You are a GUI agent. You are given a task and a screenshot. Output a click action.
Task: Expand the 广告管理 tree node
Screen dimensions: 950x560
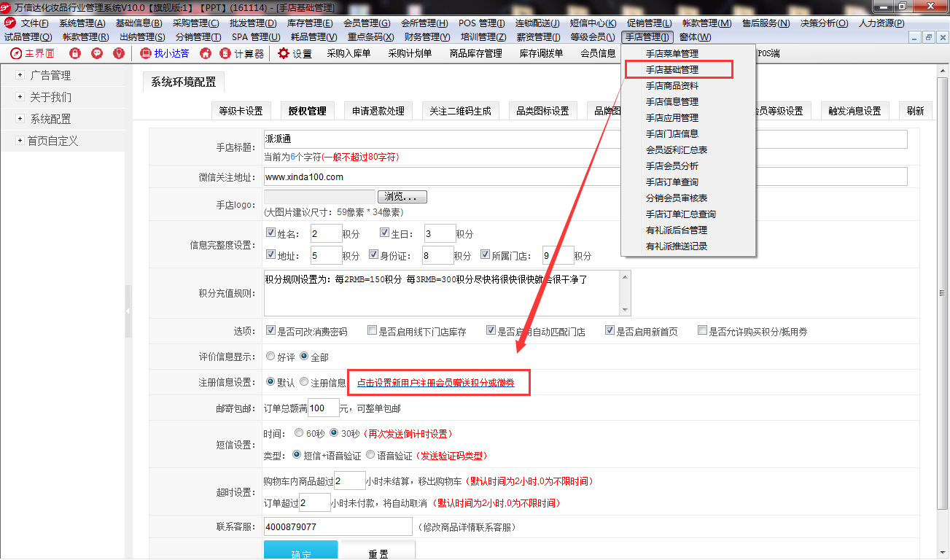coord(20,75)
